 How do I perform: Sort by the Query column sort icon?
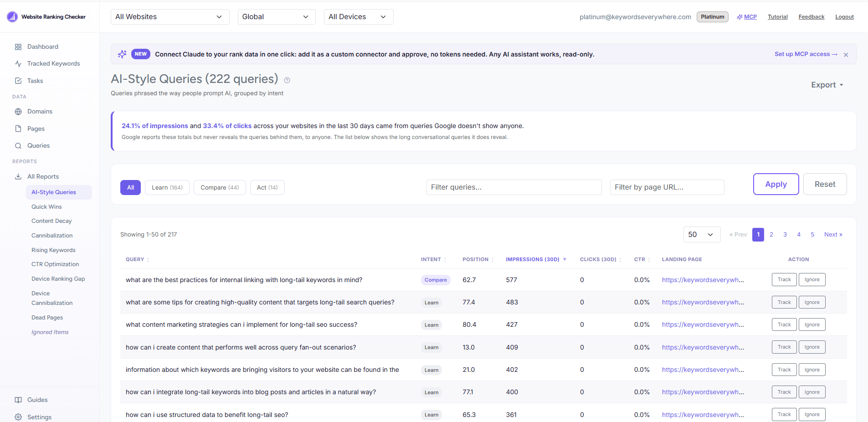[148, 260]
